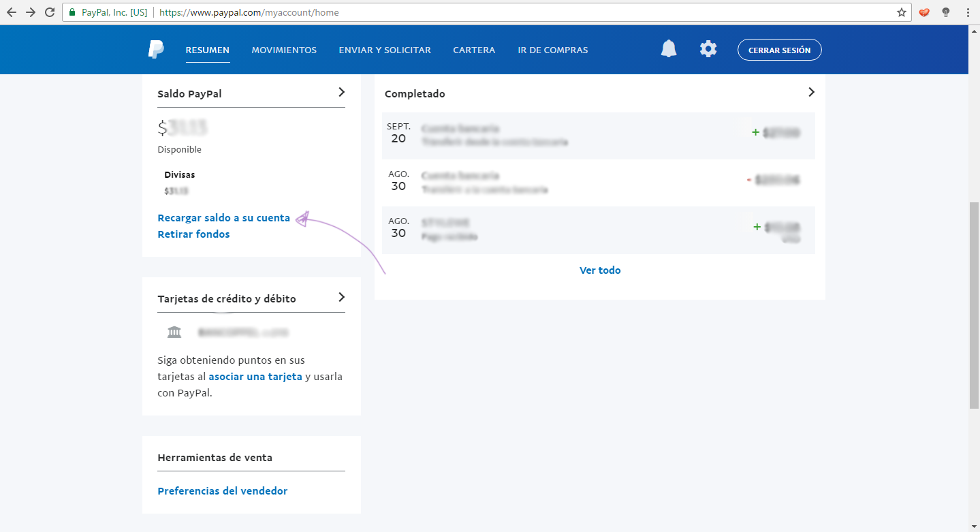The image size is (980, 532).
Task: Open Preferencias del vendedor
Action: click(x=223, y=491)
